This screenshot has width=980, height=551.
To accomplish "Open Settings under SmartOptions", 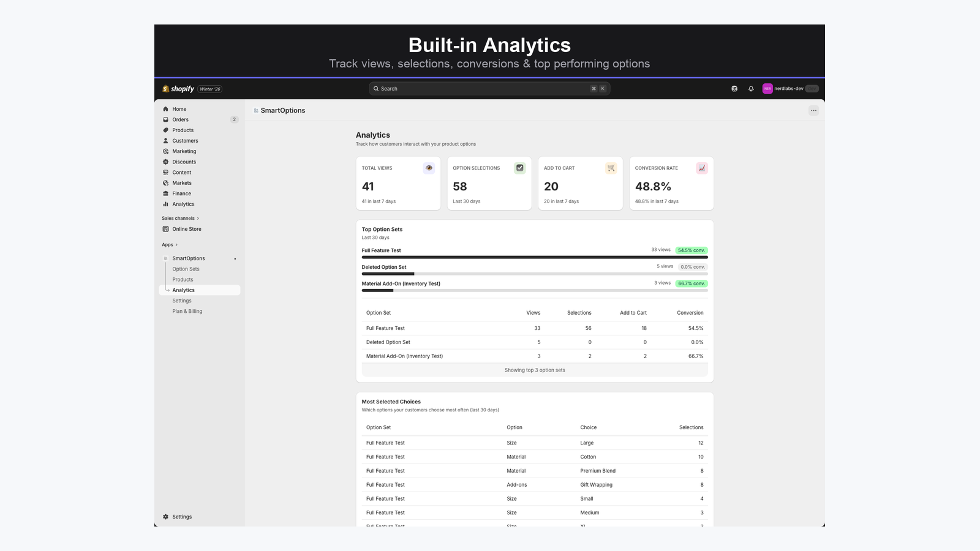I will click(181, 301).
